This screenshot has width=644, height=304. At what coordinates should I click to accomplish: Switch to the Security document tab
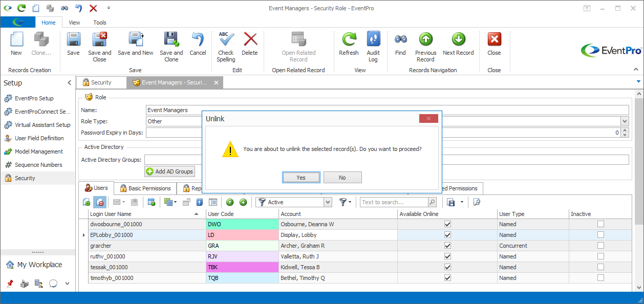tap(101, 82)
